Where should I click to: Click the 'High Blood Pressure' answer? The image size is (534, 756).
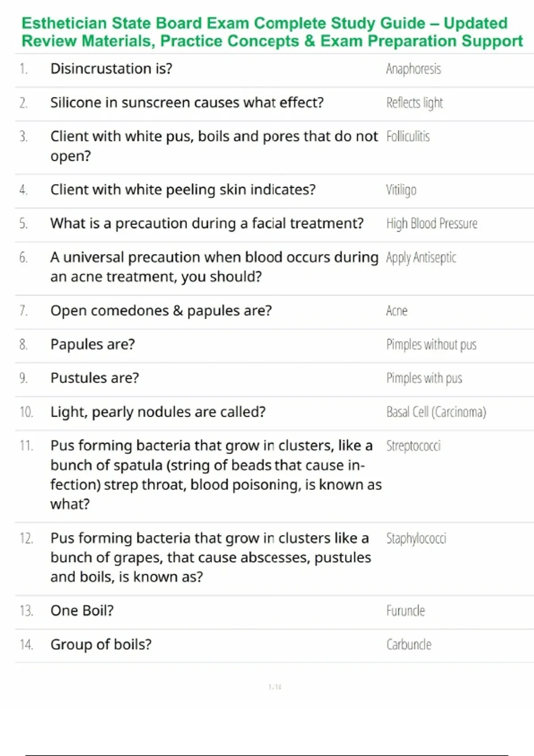(432, 223)
